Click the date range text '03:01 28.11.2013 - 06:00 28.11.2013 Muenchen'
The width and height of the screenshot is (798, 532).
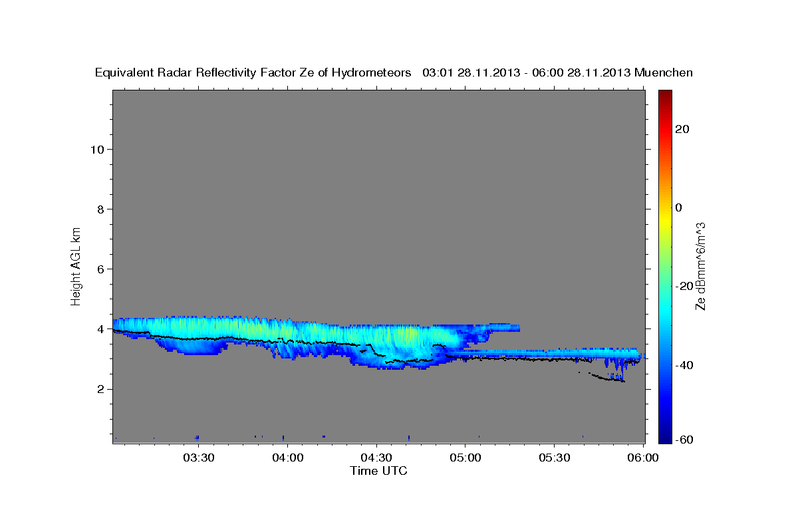coord(558,72)
